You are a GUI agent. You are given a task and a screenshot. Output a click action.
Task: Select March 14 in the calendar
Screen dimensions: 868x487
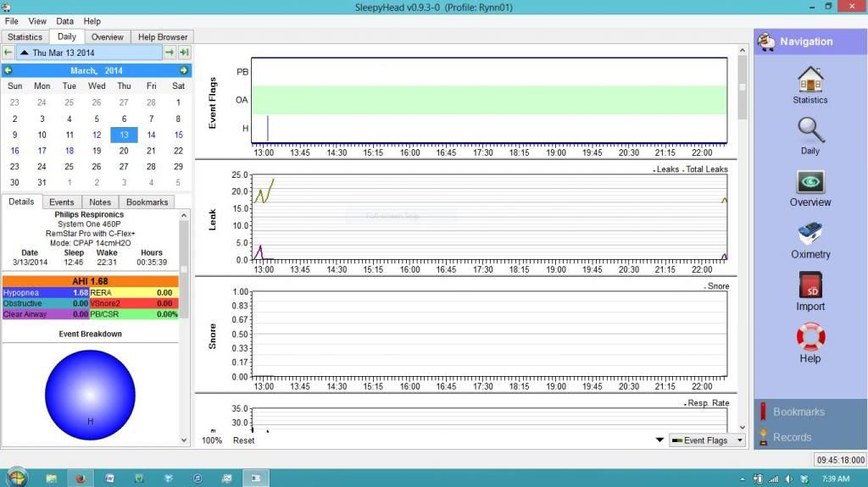point(151,135)
